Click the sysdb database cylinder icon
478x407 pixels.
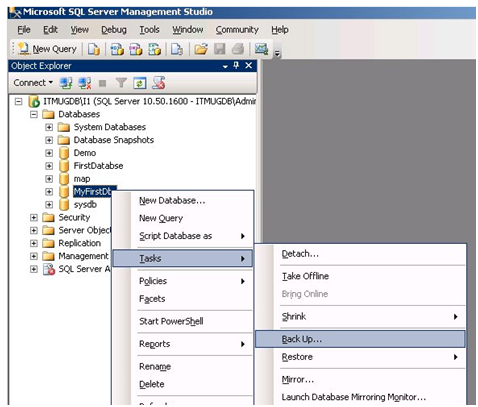pos(64,205)
